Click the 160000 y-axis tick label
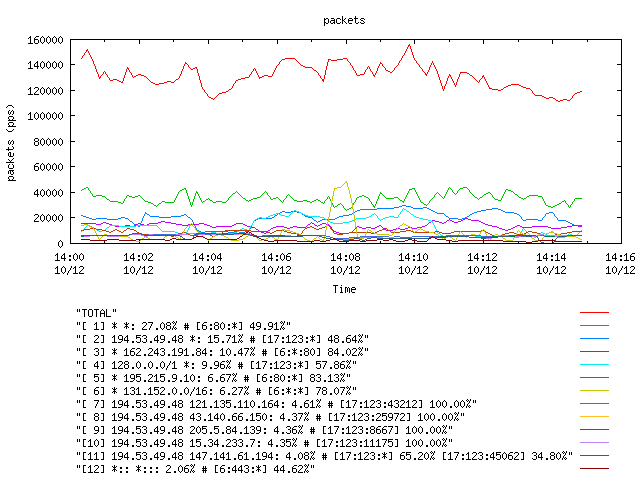This screenshot has width=640, height=480. [x=45, y=40]
